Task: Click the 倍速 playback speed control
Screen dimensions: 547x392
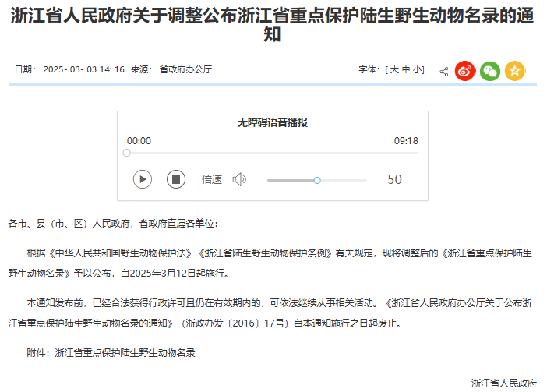Action: tap(212, 179)
